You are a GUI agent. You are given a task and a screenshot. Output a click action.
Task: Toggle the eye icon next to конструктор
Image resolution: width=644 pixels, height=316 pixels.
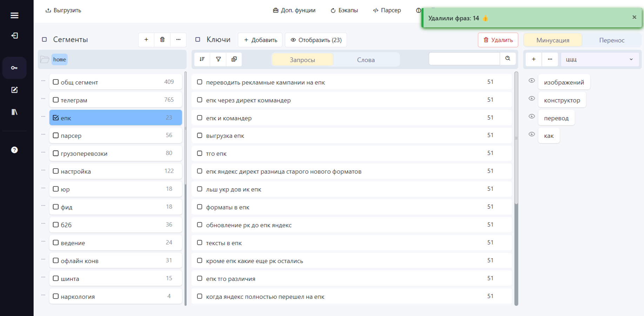pyautogui.click(x=532, y=98)
